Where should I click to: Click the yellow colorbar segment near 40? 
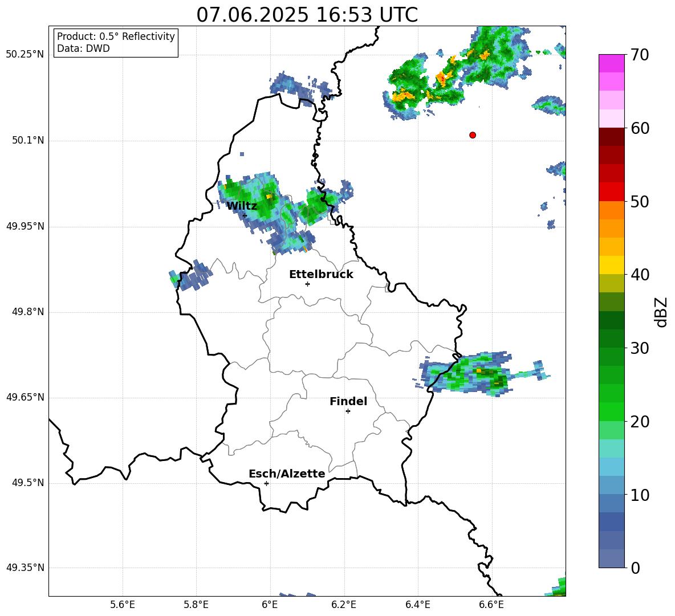pyautogui.click(x=612, y=265)
